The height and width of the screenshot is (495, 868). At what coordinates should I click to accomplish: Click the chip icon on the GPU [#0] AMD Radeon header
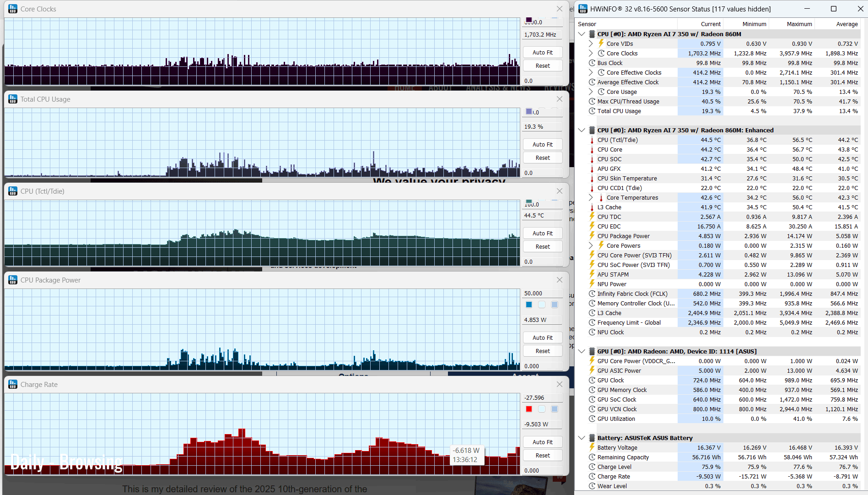tap(592, 351)
